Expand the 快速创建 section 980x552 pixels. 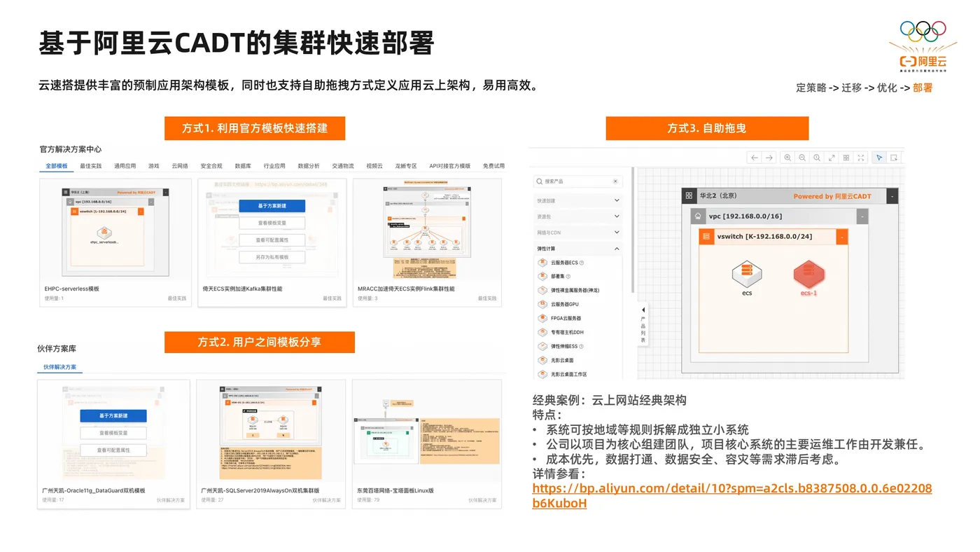578,200
